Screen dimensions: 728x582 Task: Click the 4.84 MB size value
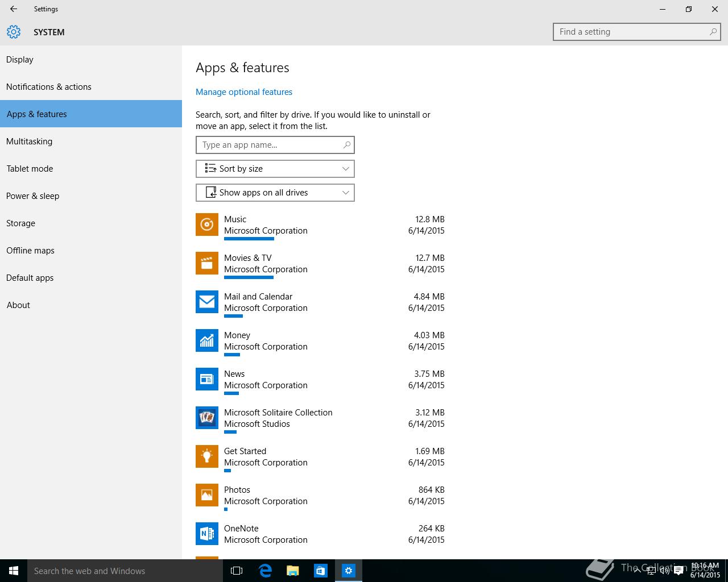pyautogui.click(x=429, y=297)
